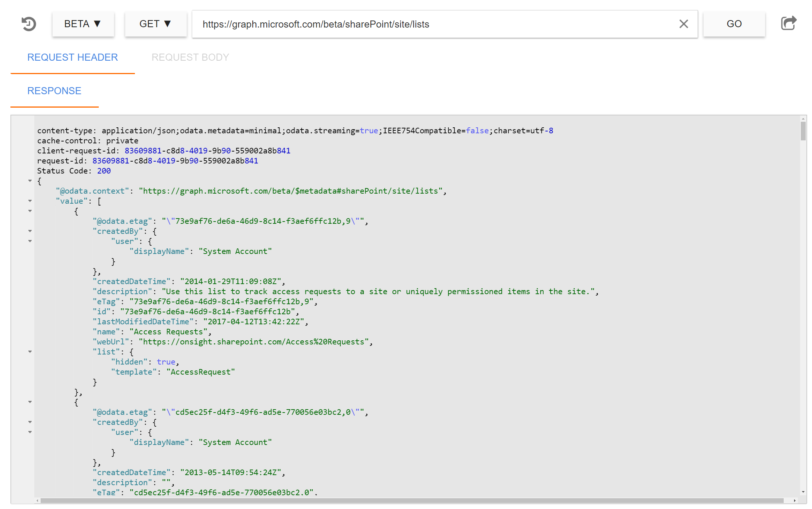Screen dimensions: 812x509
Task: Click the "id" value 73e9af76-de6a-46d9-8c14-f3aef6ffc12b
Action: coord(208,312)
